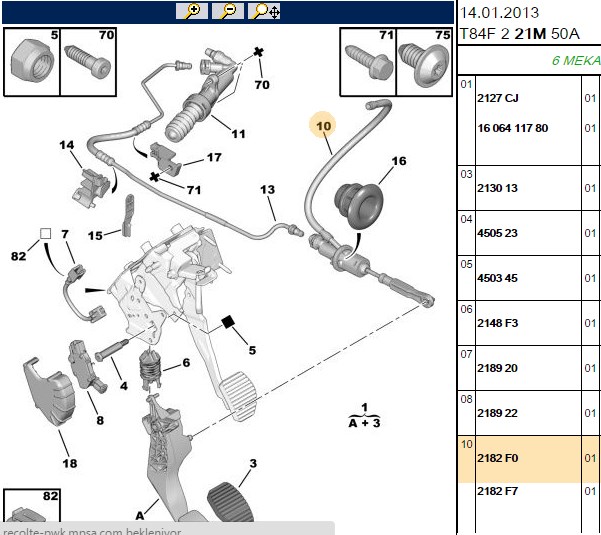Viewport: 601px width, 535px height.
Task: Click the zoom in magnifier icon
Action: click(192, 11)
